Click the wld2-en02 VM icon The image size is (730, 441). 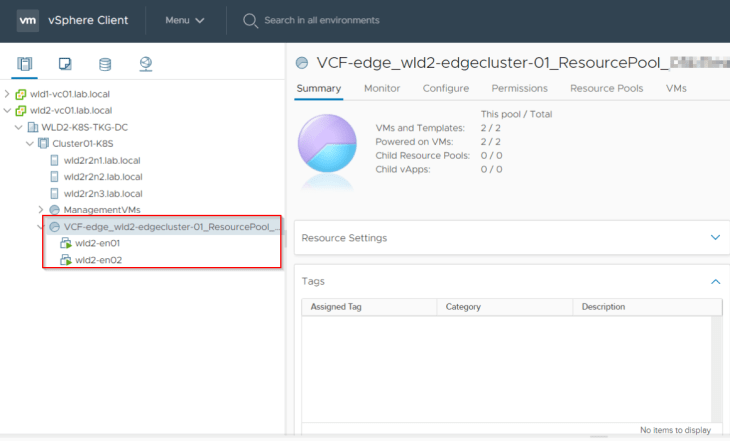[66, 260]
